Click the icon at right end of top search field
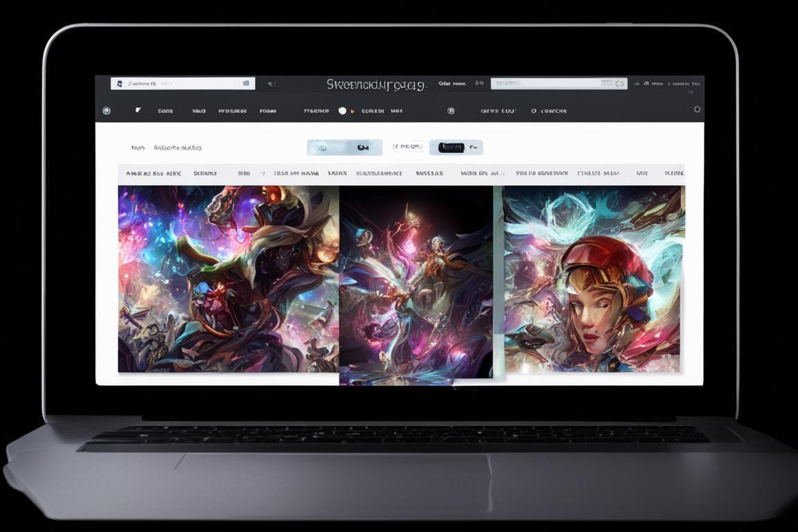The width and height of the screenshot is (798, 532). [619, 84]
